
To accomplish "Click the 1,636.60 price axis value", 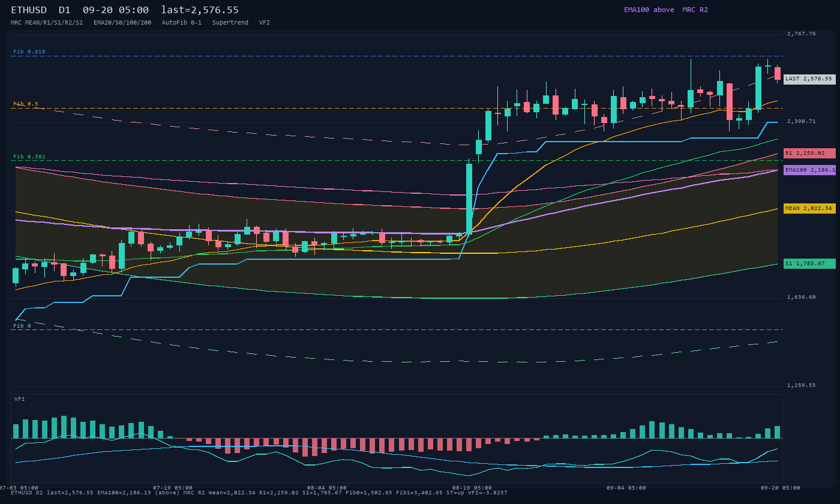I will [x=802, y=298].
